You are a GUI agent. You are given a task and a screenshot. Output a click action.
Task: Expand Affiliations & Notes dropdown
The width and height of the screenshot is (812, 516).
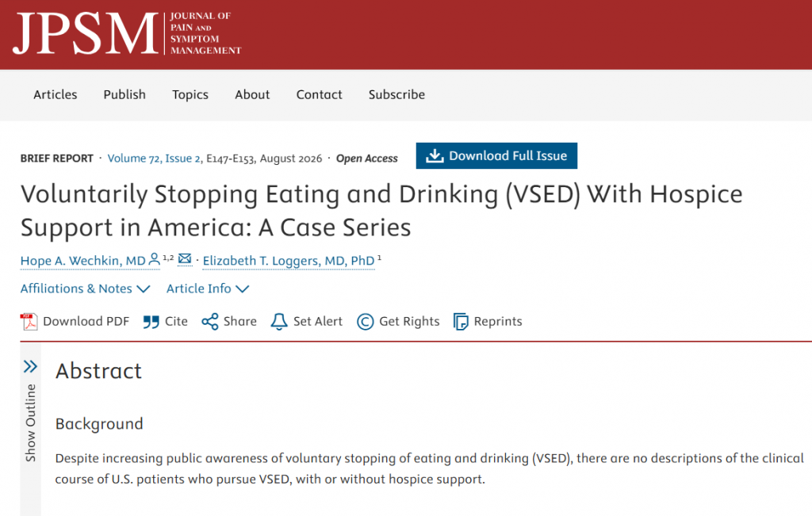[x=85, y=289]
